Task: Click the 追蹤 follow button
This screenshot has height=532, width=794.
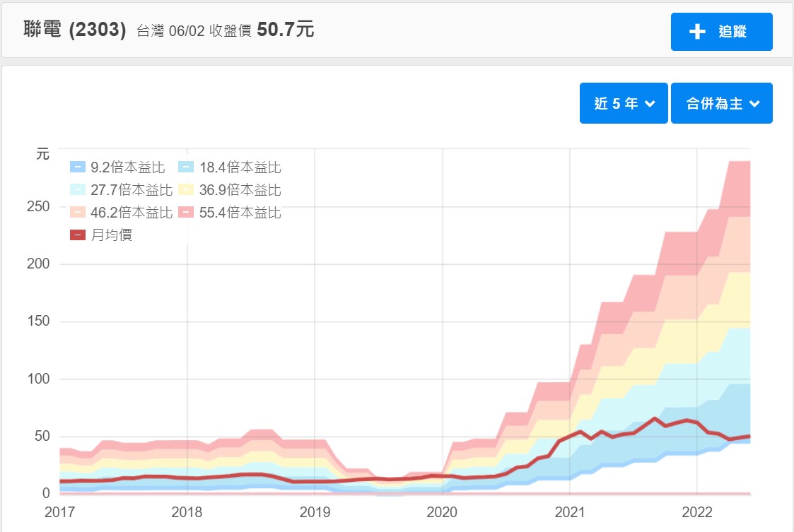Action: point(722,31)
